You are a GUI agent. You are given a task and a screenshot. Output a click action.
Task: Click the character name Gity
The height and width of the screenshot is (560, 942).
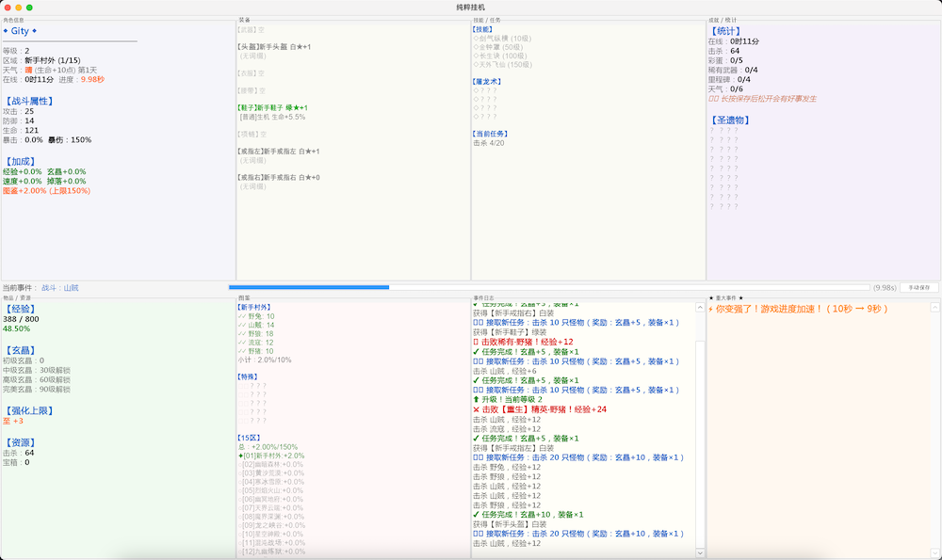point(20,31)
